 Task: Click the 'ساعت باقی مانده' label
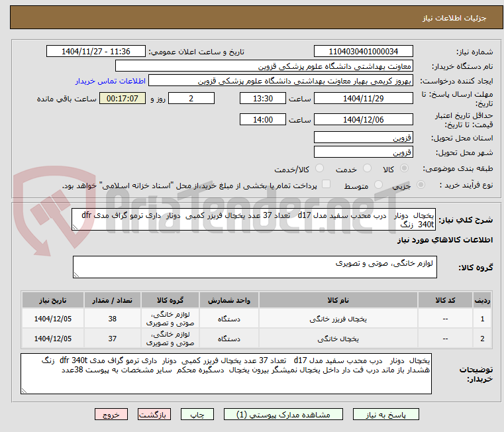pos(66,99)
